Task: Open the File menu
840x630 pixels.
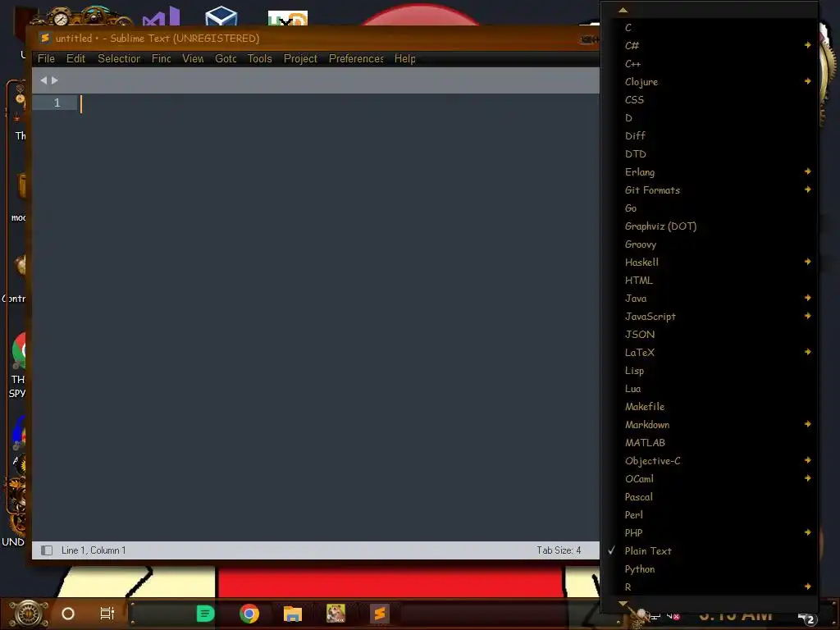Action: click(46, 58)
